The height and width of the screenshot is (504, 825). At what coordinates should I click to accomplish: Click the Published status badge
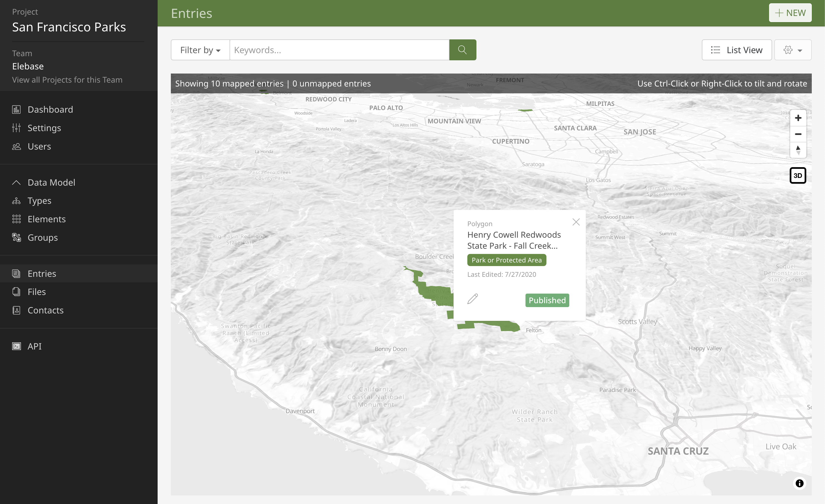pos(547,300)
